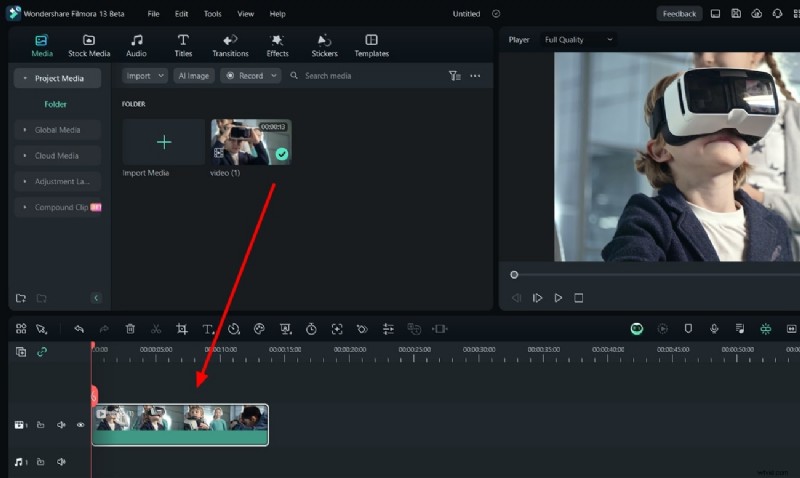
Task: Open the Record dropdown
Action: (x=251, y=76)
